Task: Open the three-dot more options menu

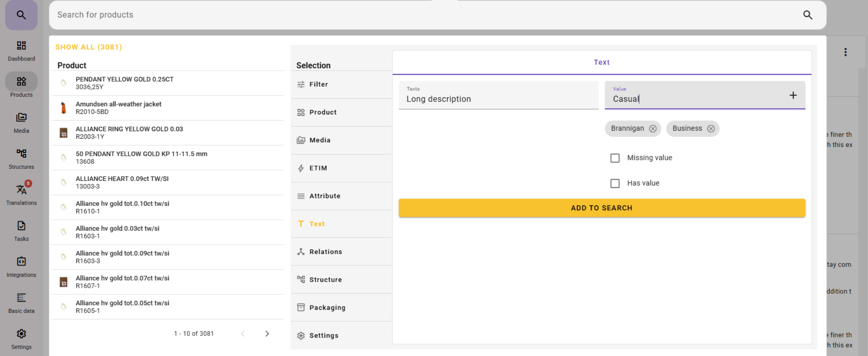Action: [845, 52]
